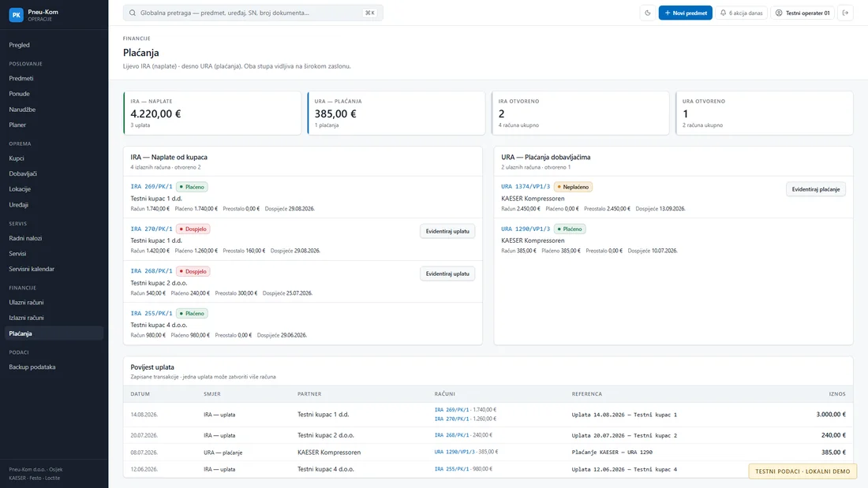Select Servisni kalendar from sidebar
Screen dimensions: 868x488
click(32, 269)
